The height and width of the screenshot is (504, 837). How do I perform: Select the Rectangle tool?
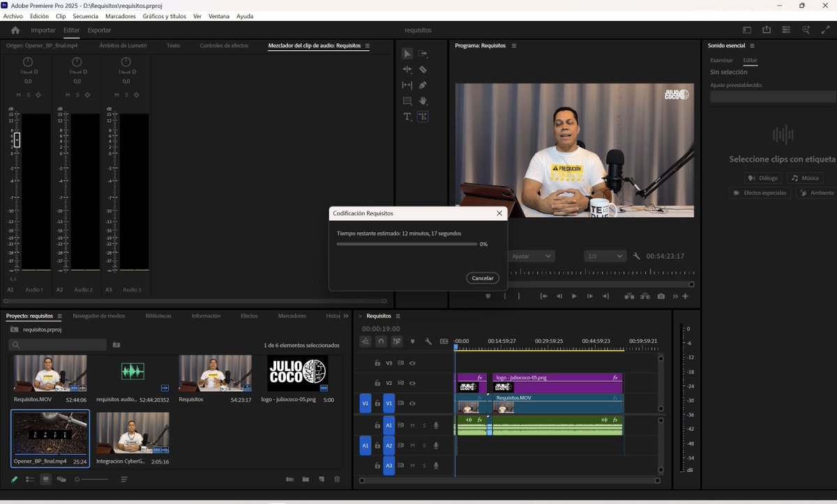pyautogui.click(x=407, y=101)
